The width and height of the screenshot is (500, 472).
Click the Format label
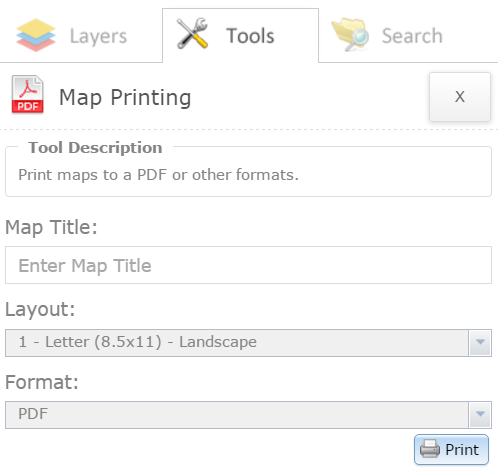42,382
